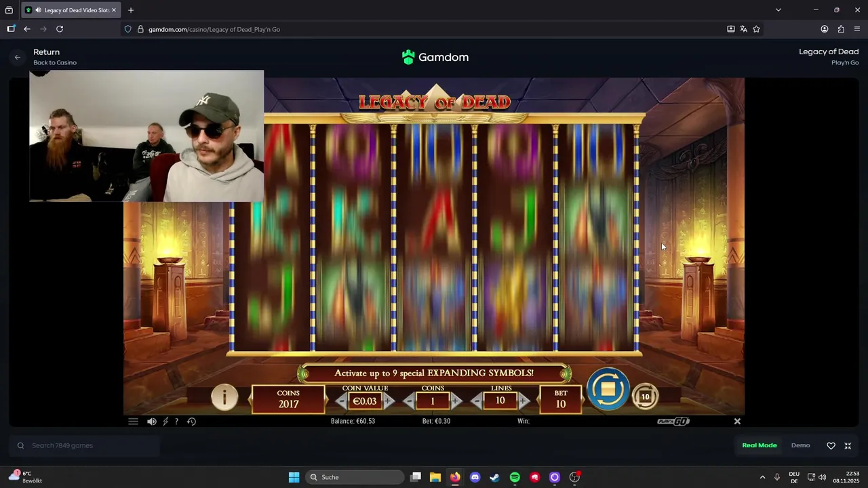
Task: Open the game hamburger menu
Action: click(133, 421)
